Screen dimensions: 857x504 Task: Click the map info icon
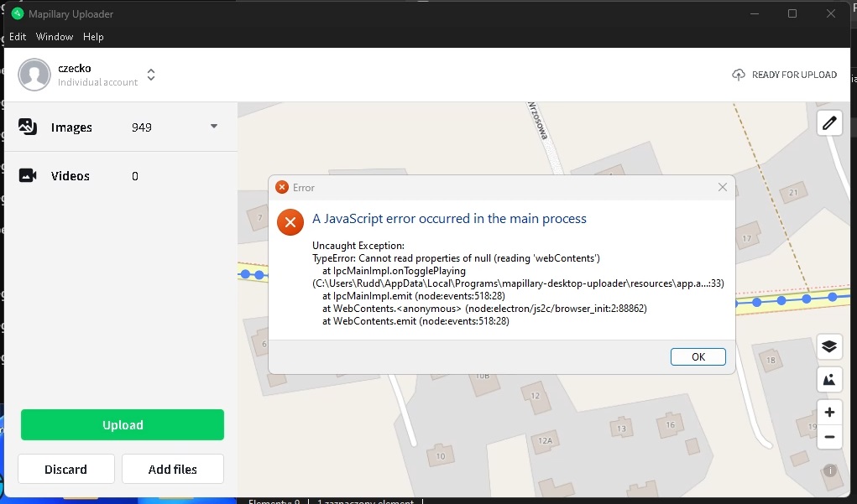pyautogui.click(x=829, y=470)
